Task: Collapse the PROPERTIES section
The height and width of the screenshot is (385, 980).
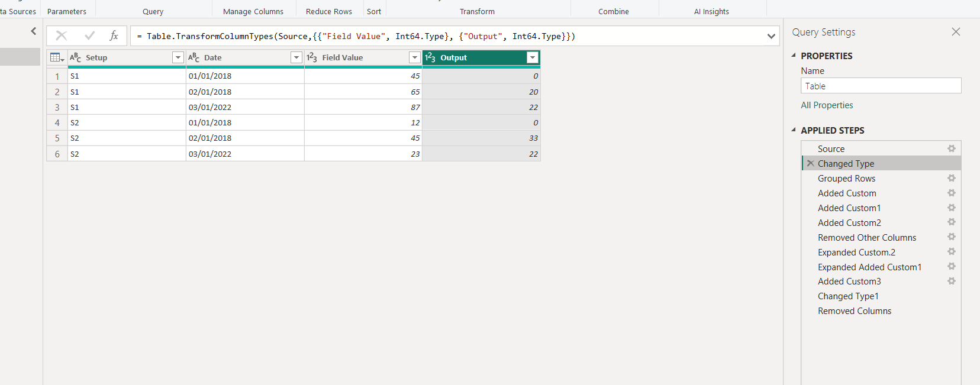Action: click(x=794, y=56)
